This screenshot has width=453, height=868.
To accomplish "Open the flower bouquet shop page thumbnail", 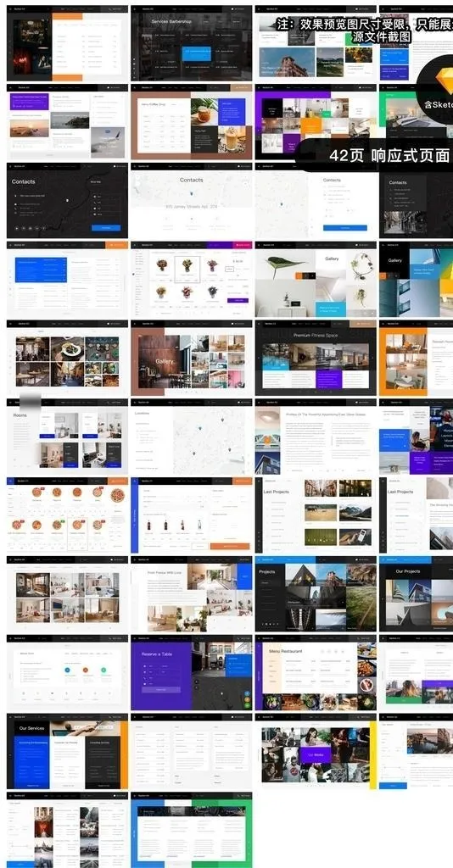I will tap(192, 279).
